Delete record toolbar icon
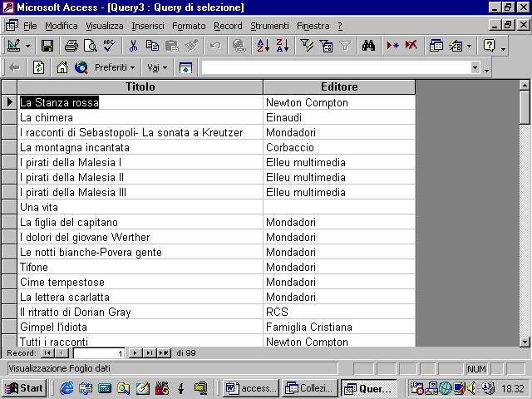Viewport: 532px width, 399px height. tap(411, 46)
